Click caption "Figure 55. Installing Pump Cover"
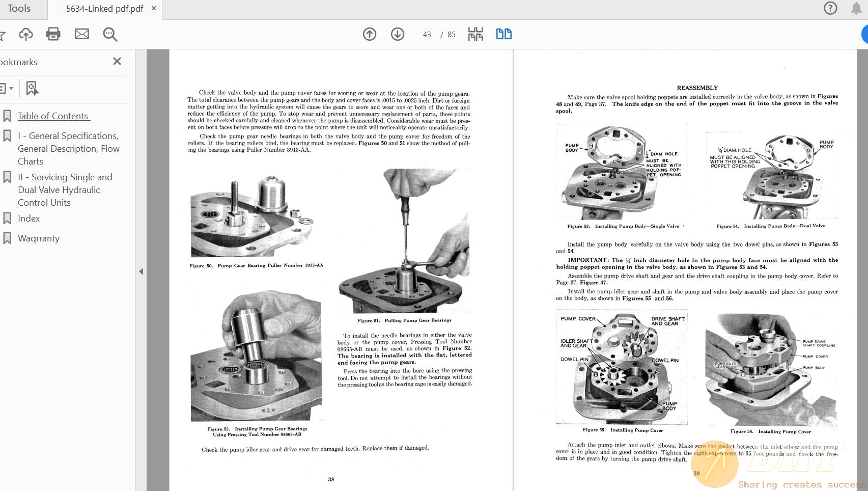 point(623,430)
